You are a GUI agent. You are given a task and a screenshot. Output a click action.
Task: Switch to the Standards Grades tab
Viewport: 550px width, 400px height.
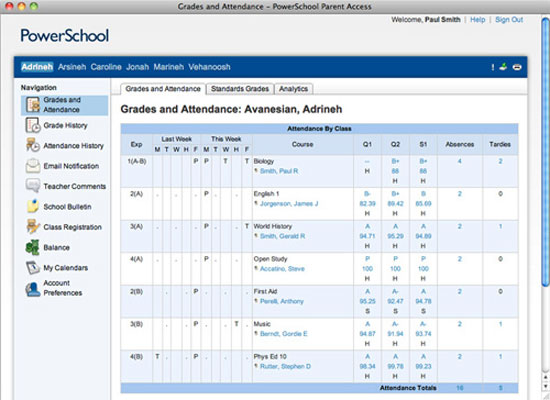[x=240, y=89]
